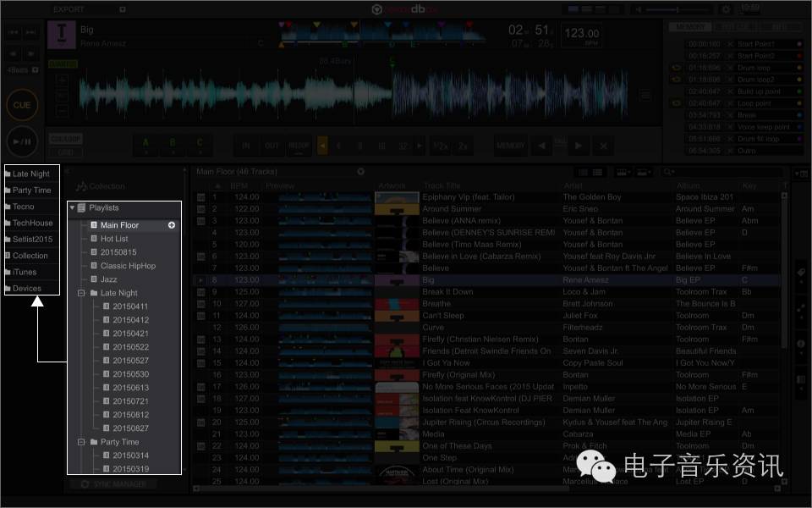Click the SYNC MANAGER button
The image size is (812, 508).
click(114, 484)
